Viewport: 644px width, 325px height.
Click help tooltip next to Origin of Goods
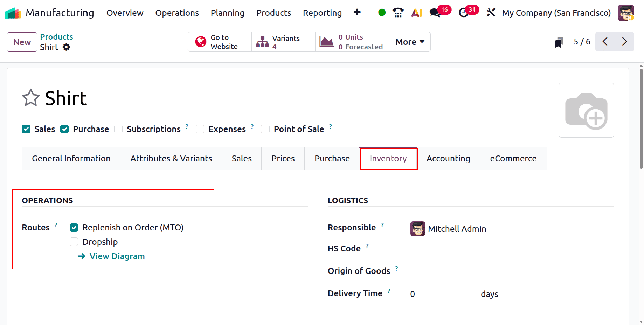(396, 268)
